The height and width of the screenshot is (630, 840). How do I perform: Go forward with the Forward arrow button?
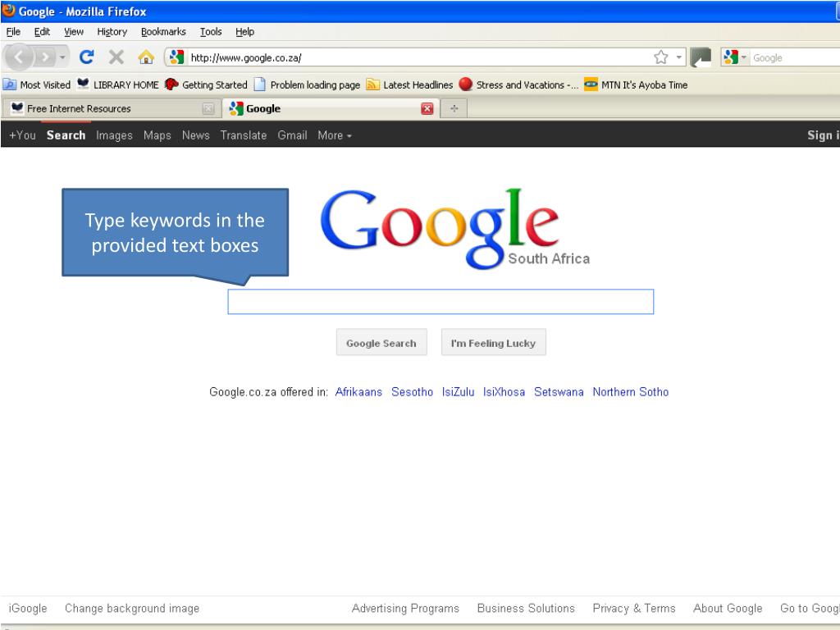click(x=45, y=57)
